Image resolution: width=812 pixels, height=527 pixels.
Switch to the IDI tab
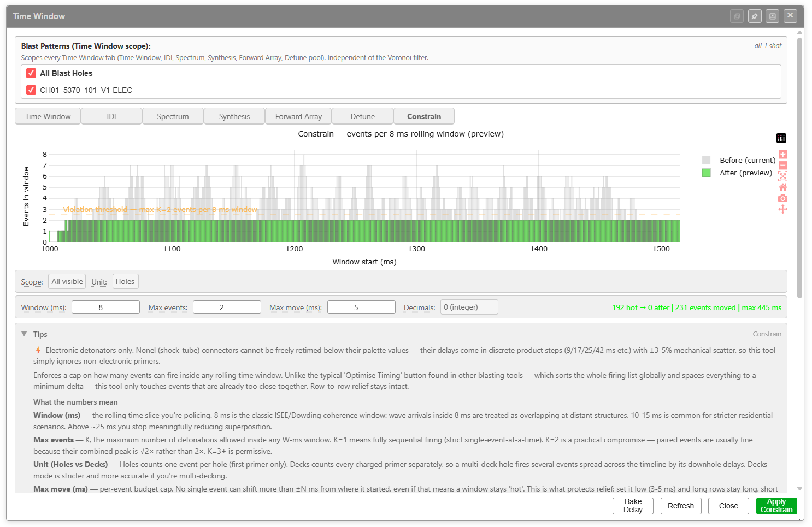pos(111,116)
